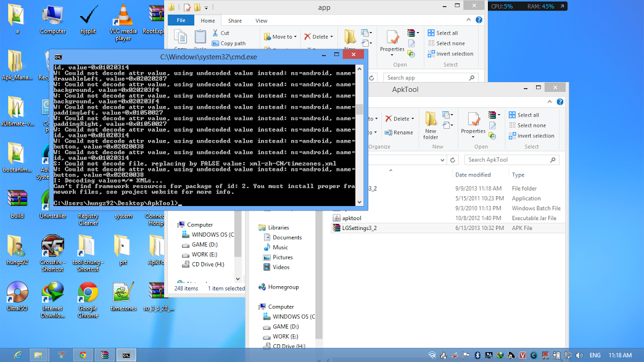Image resolution: width=644 pixels, height=362 pixels.
Task: Open Delete dropdown in ApkTool ribbon
Action: (x=413, y=119)
